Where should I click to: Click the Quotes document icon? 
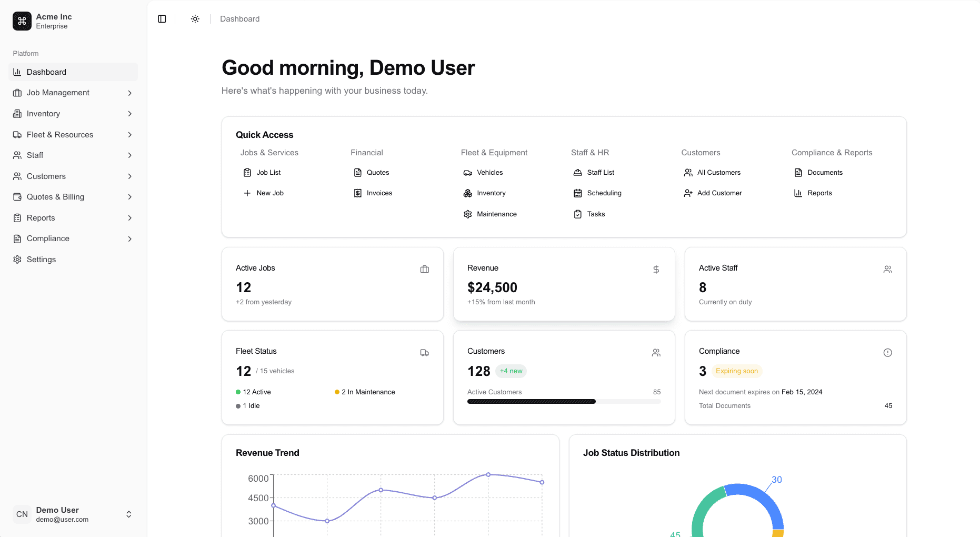[x=358, y=173]
